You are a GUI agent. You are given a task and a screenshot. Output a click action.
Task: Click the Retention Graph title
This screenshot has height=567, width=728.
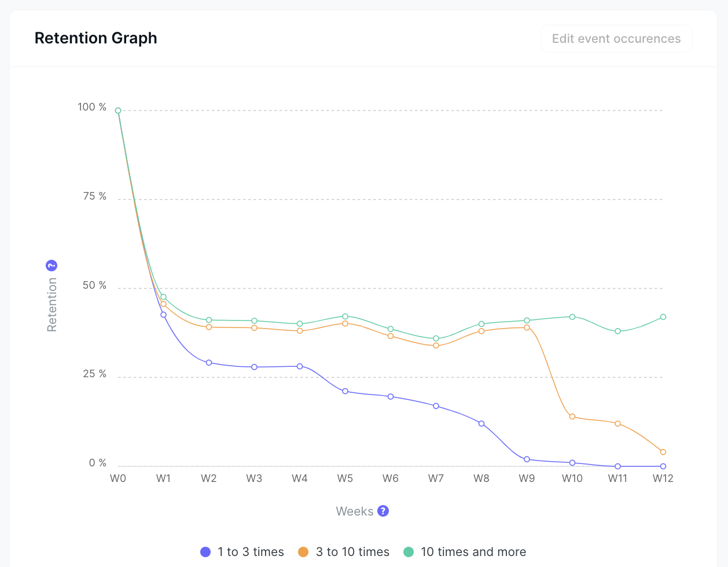tap(96, 38)
